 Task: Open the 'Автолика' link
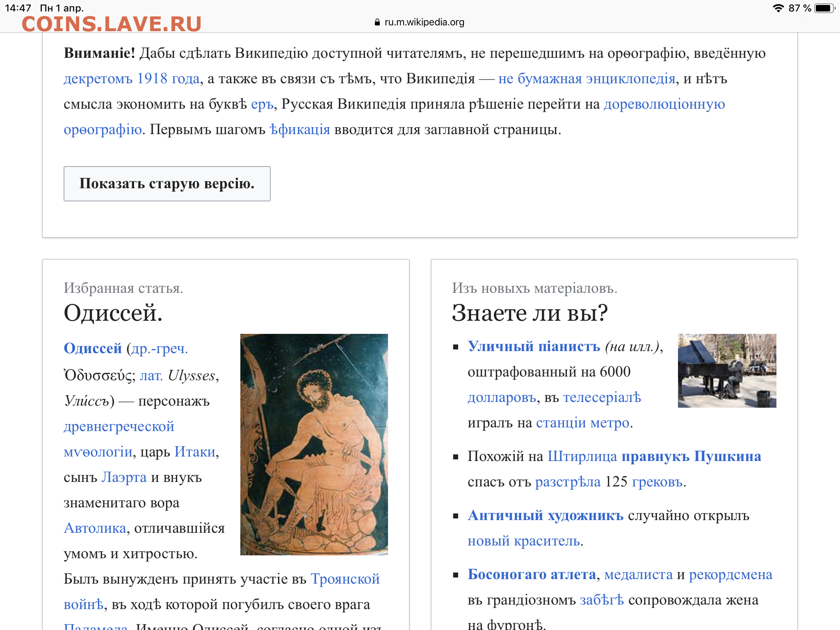(95, 528)
